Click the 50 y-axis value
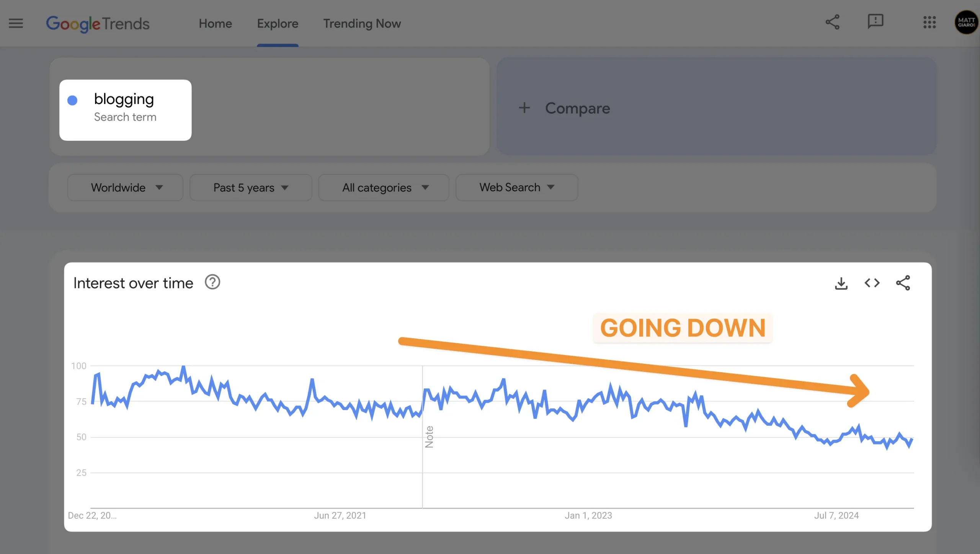 [x=81, y=437]
